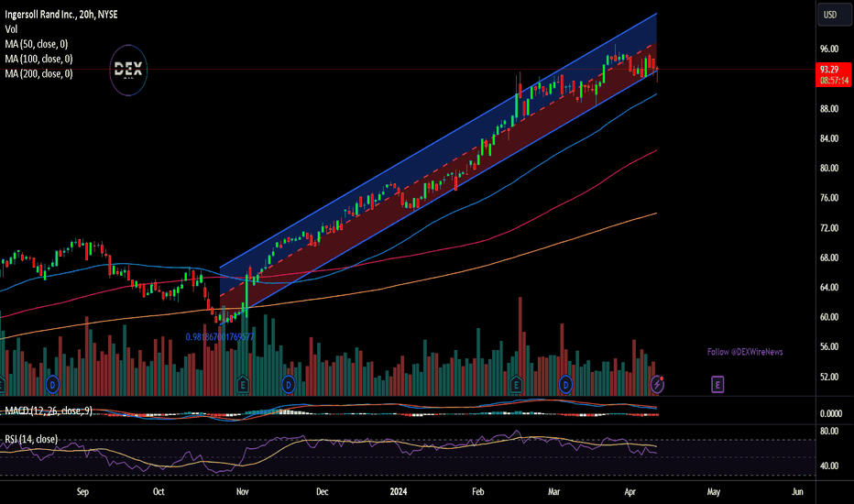Image resolution: width=854 pixels, height=504 pixels.
Task: Click the 0.981867001769577 channel value text
Action: [x=220, y=337]
